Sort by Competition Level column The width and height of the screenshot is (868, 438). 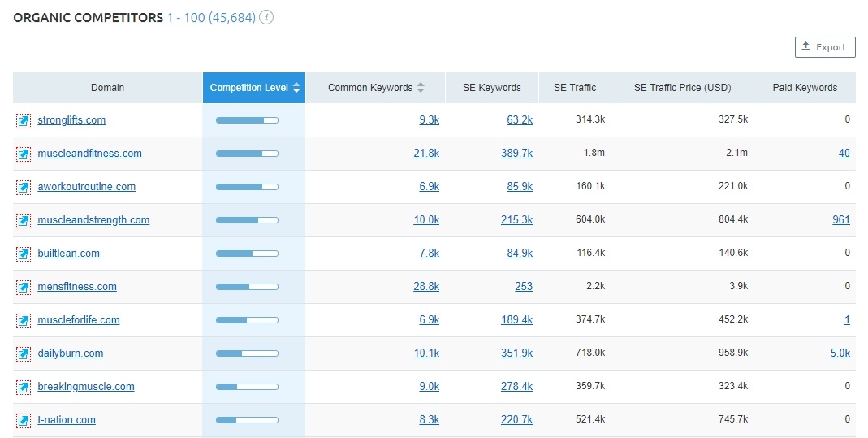pos(254,88)
